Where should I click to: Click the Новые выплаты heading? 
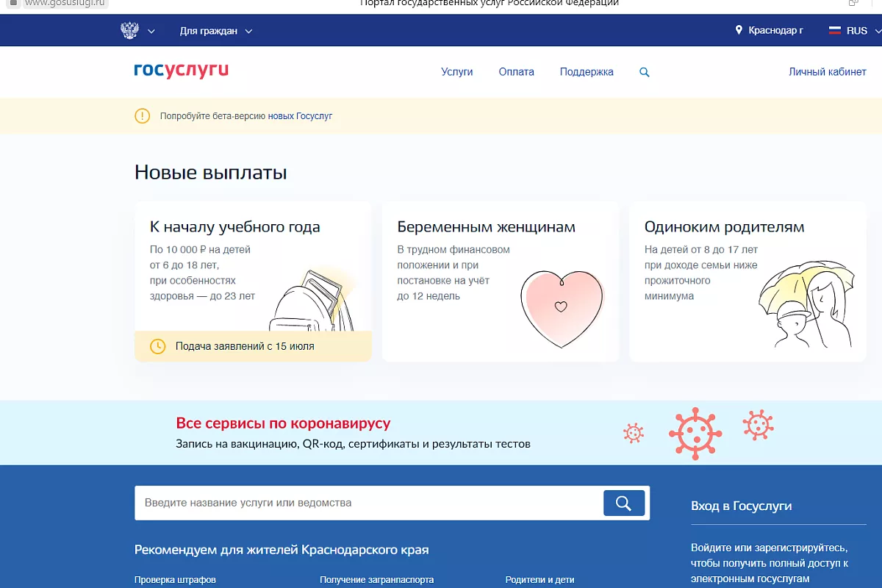click(210, 173)
